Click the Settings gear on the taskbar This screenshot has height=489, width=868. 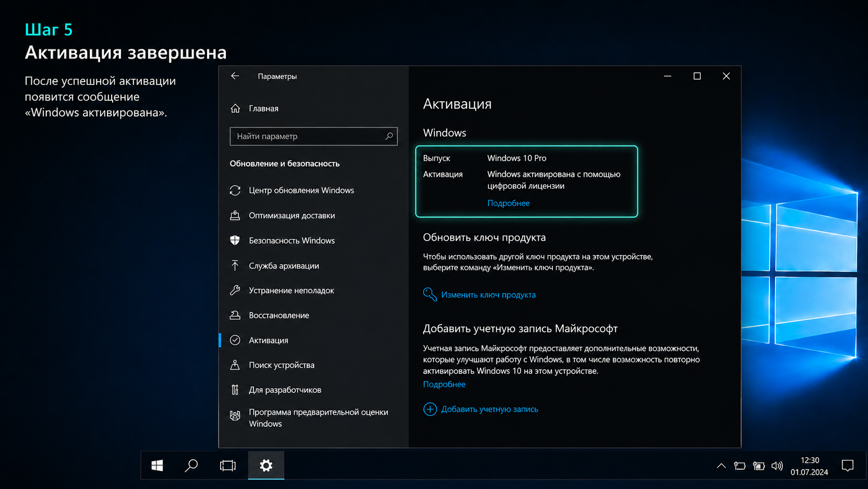(x=266, y=466)
